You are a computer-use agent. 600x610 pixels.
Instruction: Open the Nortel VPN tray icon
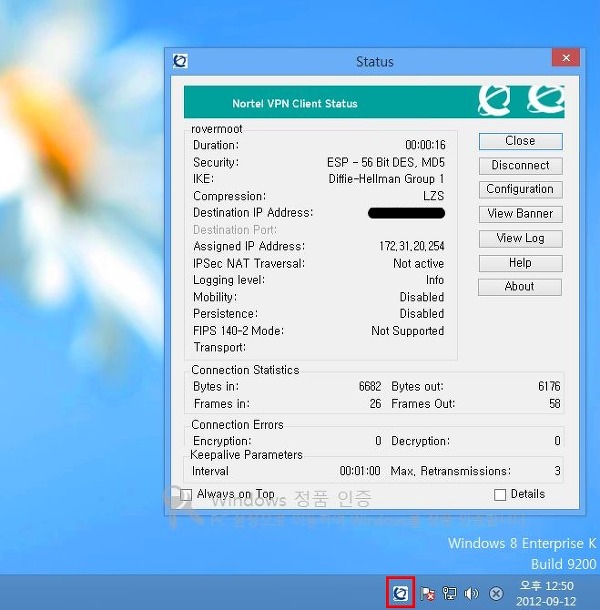click(400, 593)
